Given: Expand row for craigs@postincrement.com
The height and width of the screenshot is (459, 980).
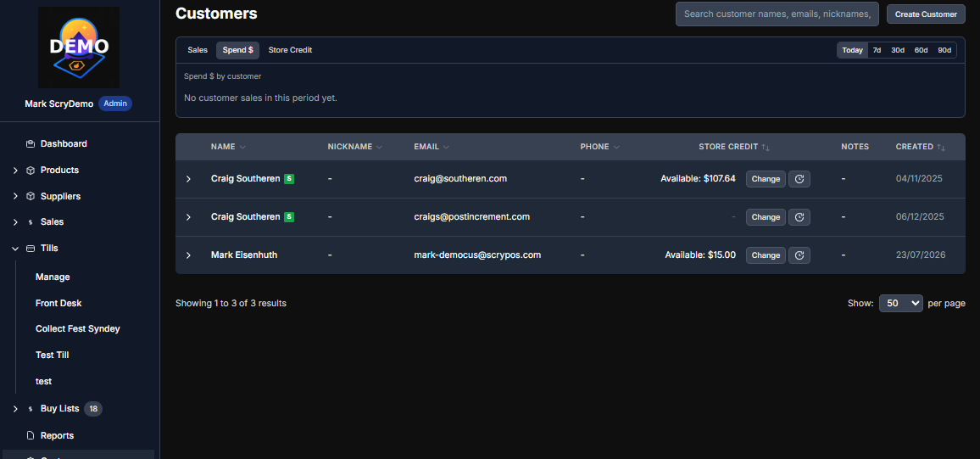Looking at the screenshot, I should 189,217.
